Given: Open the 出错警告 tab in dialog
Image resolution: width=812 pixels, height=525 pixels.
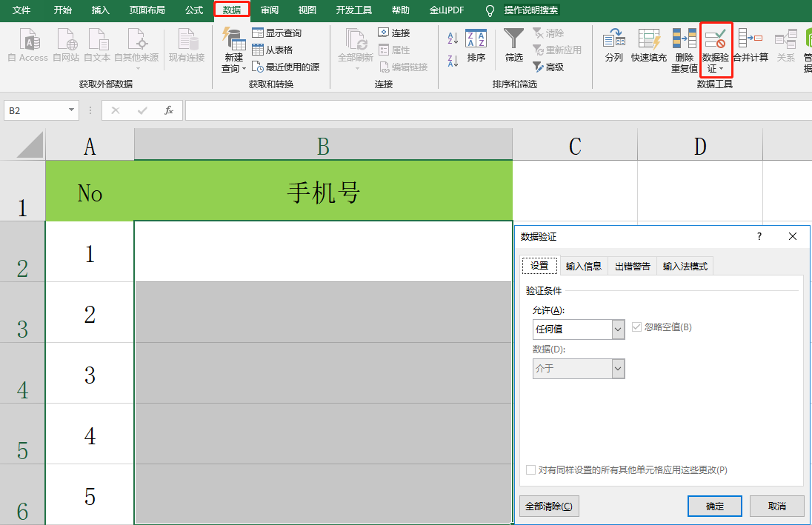Looking at the screenshot, I should (x=632, y=266).
